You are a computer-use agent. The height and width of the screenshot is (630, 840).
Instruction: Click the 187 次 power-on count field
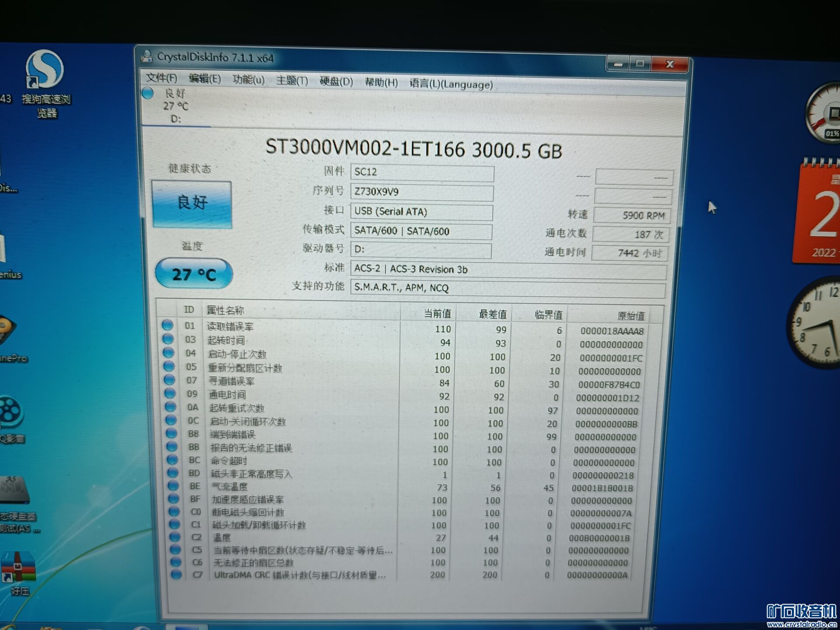[631, 234]
